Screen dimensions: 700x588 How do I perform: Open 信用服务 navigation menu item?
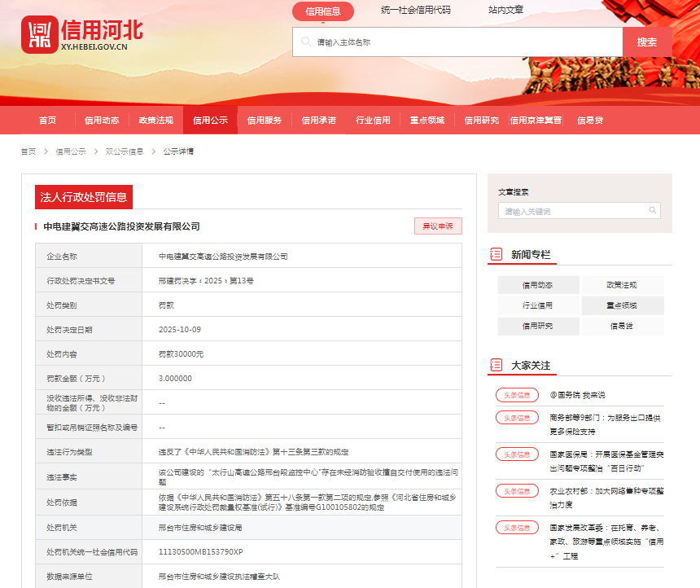pyautogui.click(x=265, y=121)
